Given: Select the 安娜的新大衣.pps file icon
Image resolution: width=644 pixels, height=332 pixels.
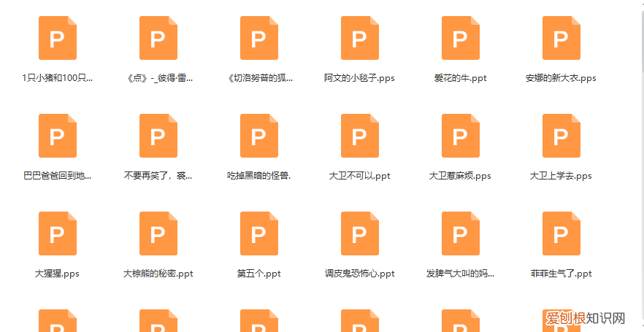Looking at the screenshot, I should point(561,38).
